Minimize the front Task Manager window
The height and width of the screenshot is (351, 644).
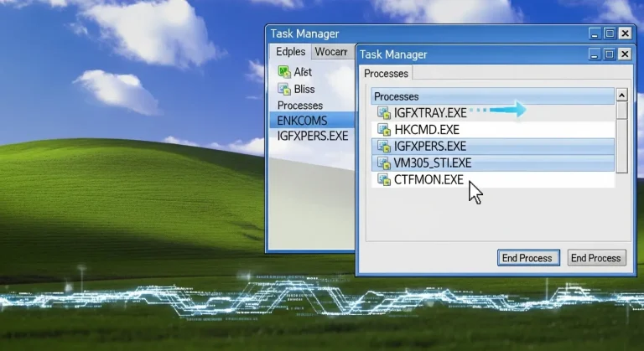pos(595,54)
